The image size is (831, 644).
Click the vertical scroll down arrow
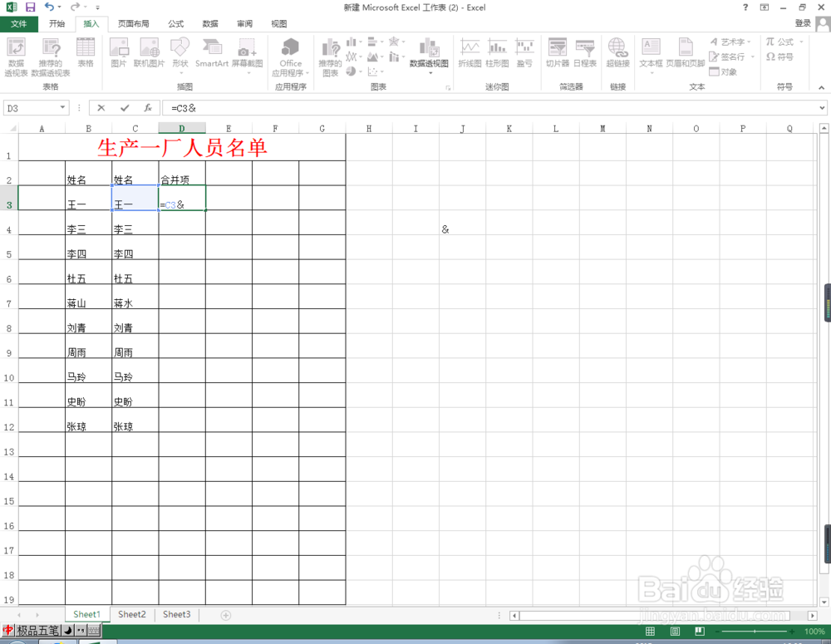(x=824, y=602)
